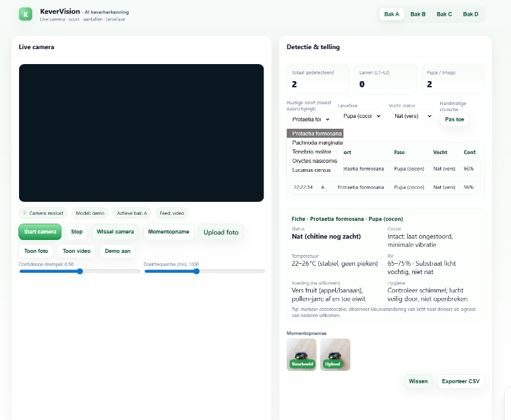Click the KeverVision green logo icon
Screen dimensions: 511x420
point(25,14)
